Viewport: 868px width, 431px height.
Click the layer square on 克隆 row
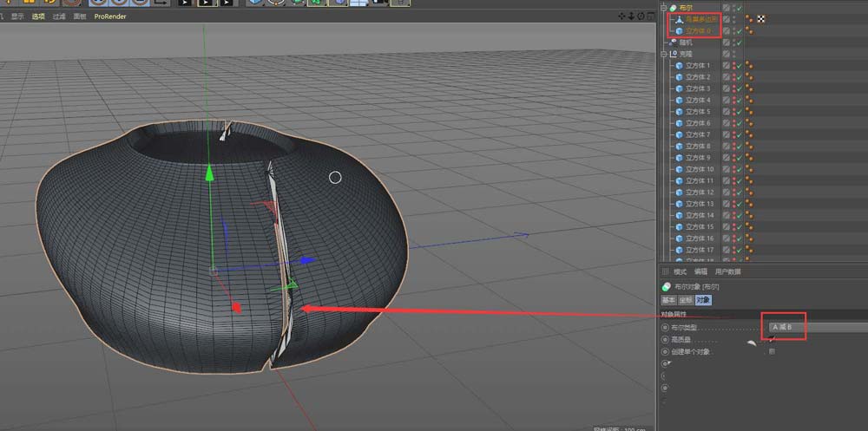[x=727, y=54]
